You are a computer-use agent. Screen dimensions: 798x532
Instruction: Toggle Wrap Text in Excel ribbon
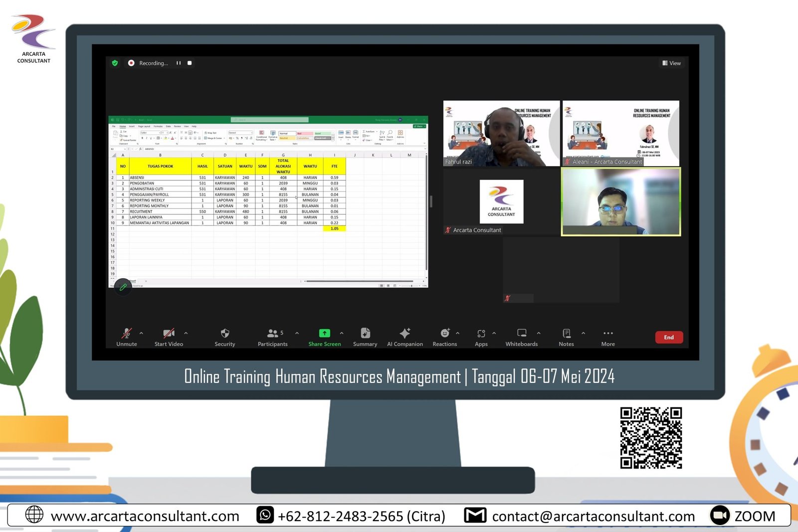click(x=210, y=133)
